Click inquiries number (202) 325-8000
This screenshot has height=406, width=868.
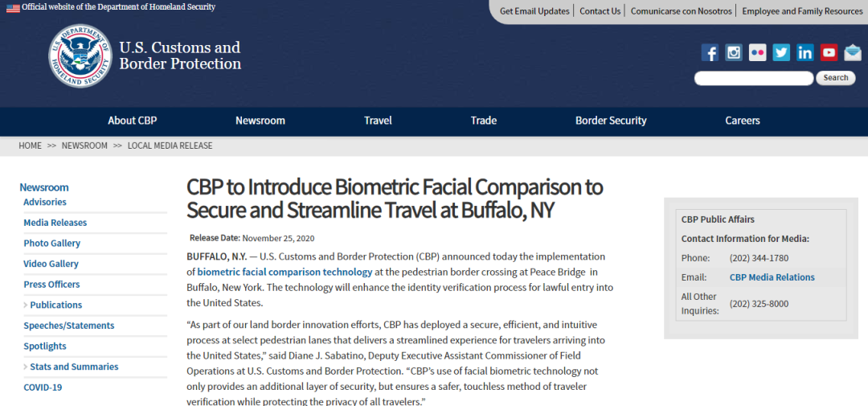click(759, 304)
